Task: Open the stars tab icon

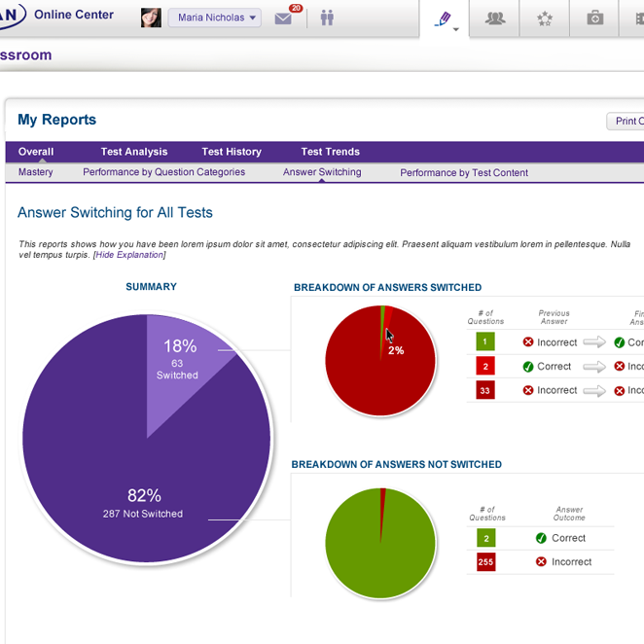Action: (x=545, y=18)
